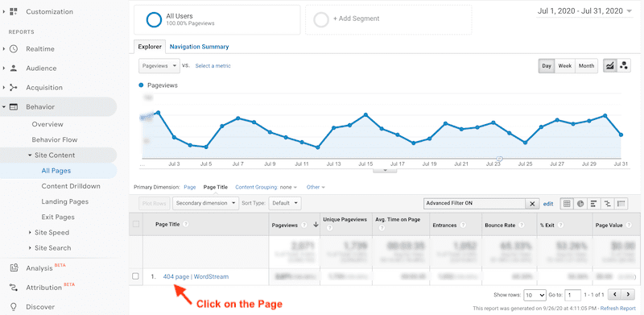Click help icon next to Entrances
The width and height of the screenshot is (644, 315).
tap(463, 225)
